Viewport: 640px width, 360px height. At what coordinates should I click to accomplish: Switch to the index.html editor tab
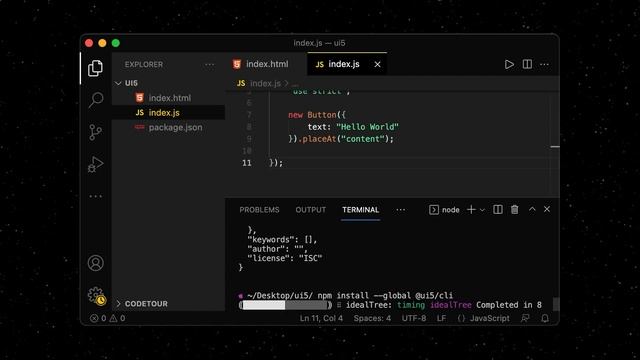tap(265, 64)
